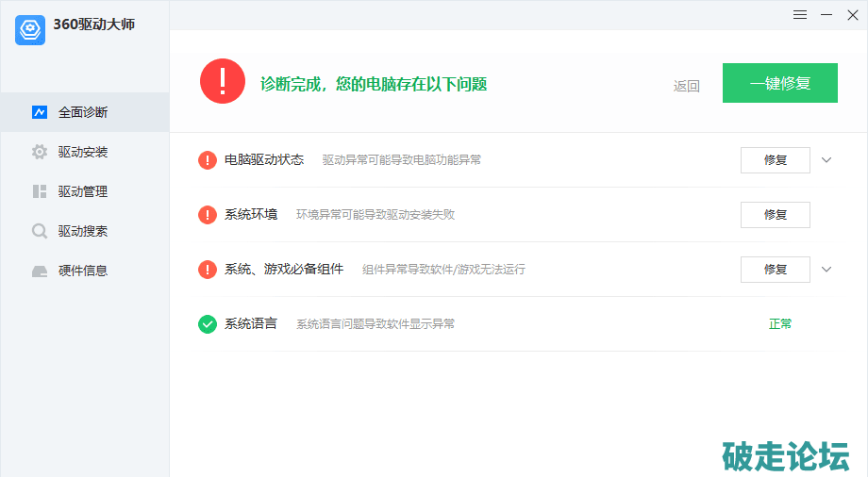Select the 系统语言 diagnosis row title
This screenshot has width=868, height=477.
pos(251,324)
